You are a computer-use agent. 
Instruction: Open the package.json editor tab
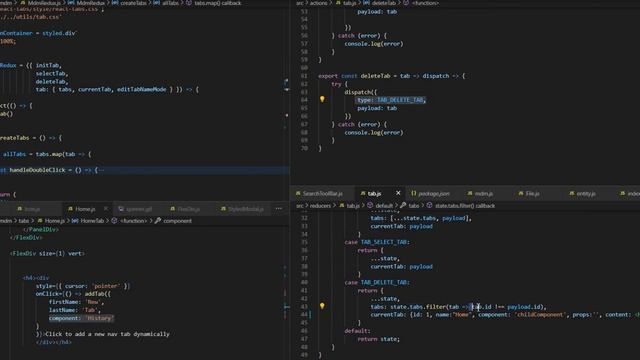tap(433, 193)
